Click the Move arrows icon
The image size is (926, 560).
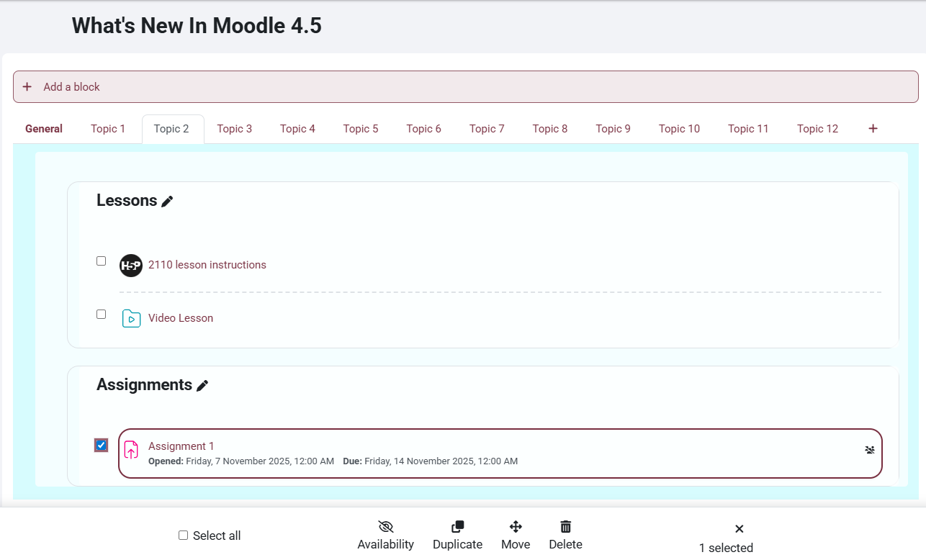[x=516, y=527]
